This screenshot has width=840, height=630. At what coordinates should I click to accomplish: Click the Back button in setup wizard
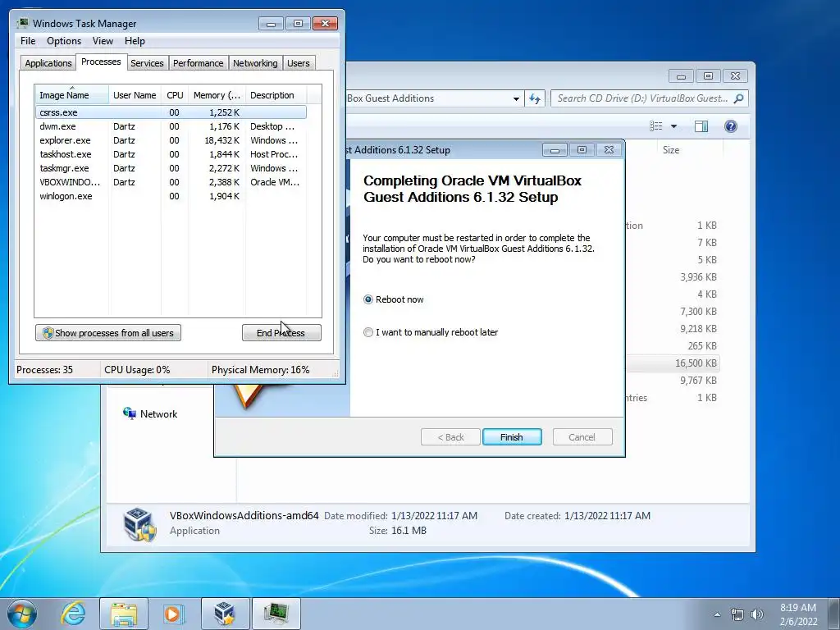450,437
